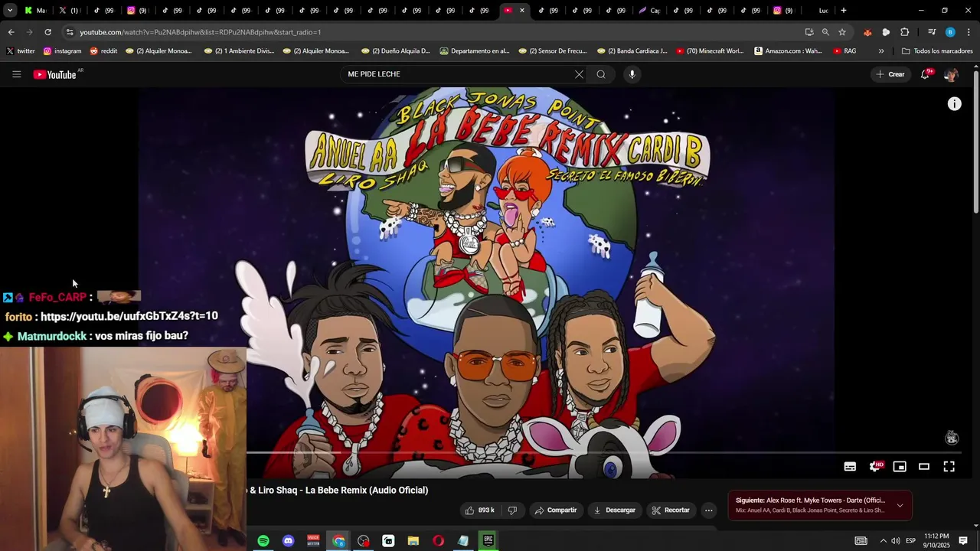Open more actions ellipsis under video

[709, 510]
